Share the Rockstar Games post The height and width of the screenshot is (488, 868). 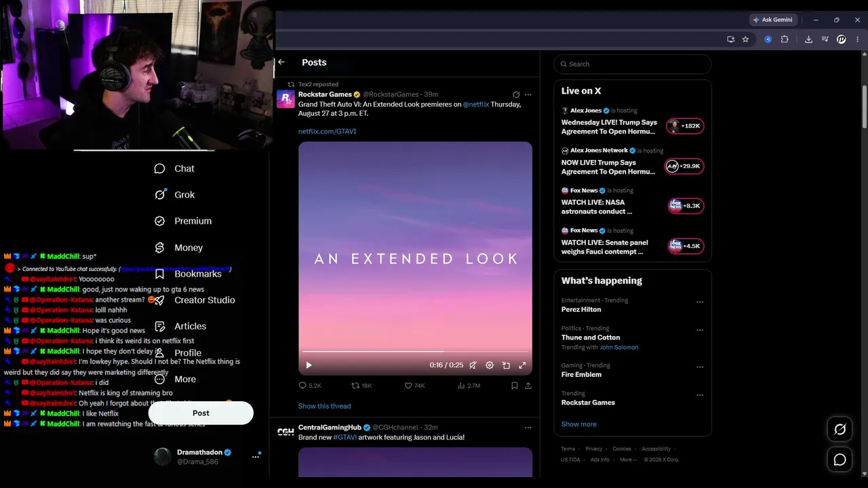pyautogui.click(x=528, y=386)
